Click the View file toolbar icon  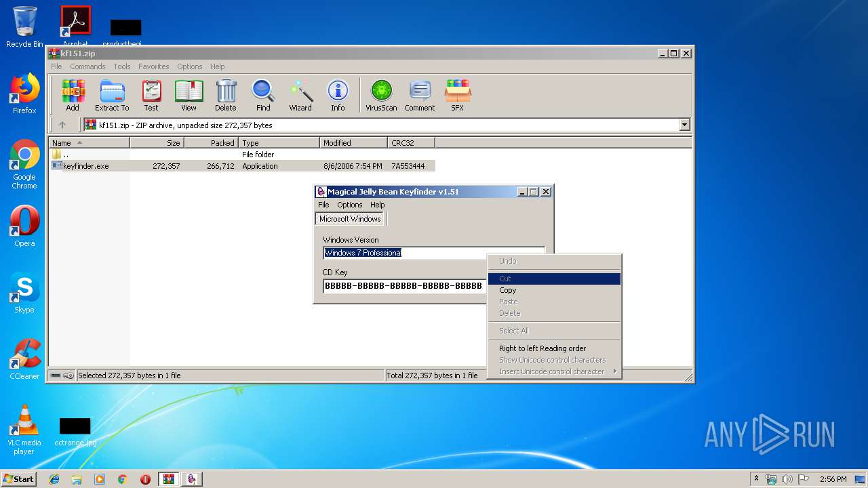click(x=189, y=95)
